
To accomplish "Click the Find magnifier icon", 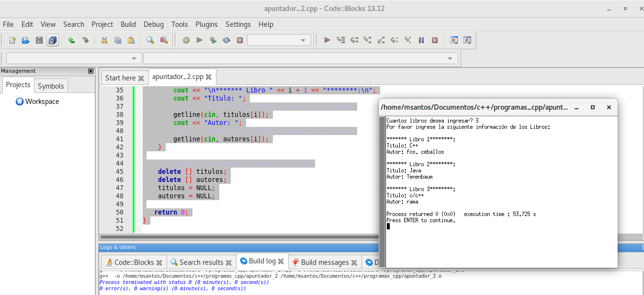I will point(150,40).
